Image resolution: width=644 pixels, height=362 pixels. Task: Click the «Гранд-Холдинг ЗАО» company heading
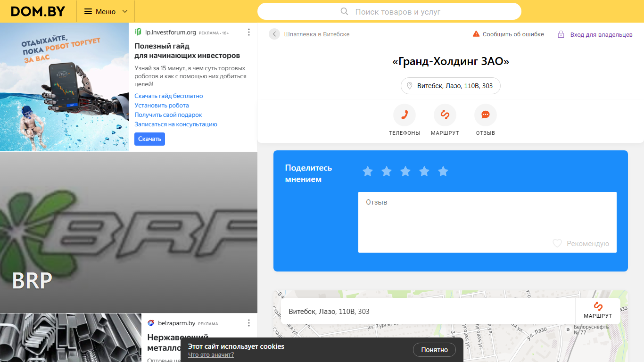click(451, 61)
